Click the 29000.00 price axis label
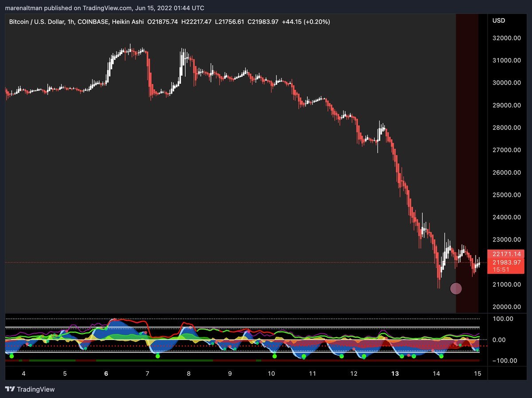The height and width of the screenshot is (398, 532). 506,105
